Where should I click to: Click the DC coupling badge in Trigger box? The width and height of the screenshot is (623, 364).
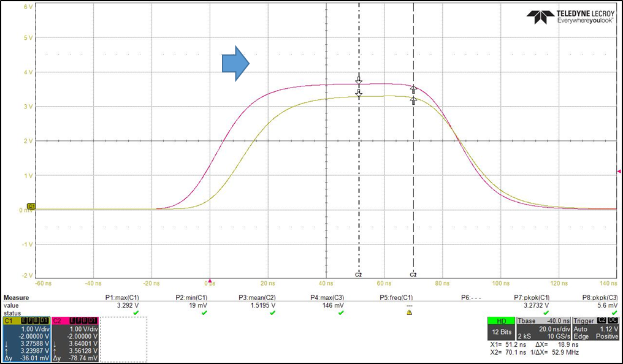(613, 320)
